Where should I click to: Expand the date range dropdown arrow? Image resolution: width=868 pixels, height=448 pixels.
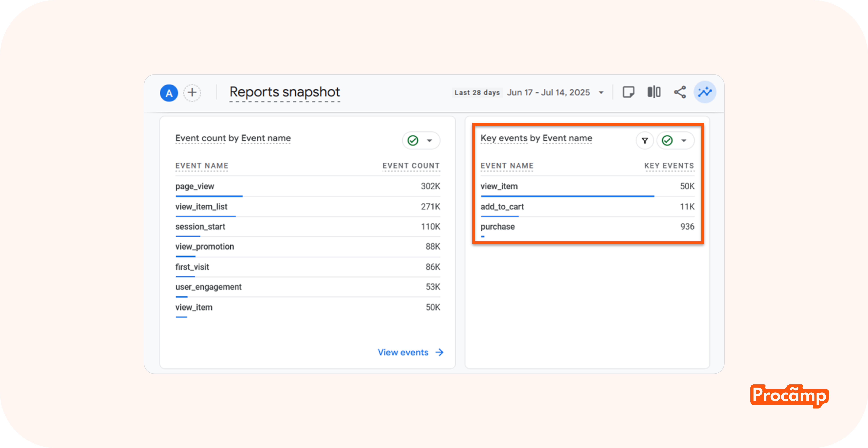[601, 93]
